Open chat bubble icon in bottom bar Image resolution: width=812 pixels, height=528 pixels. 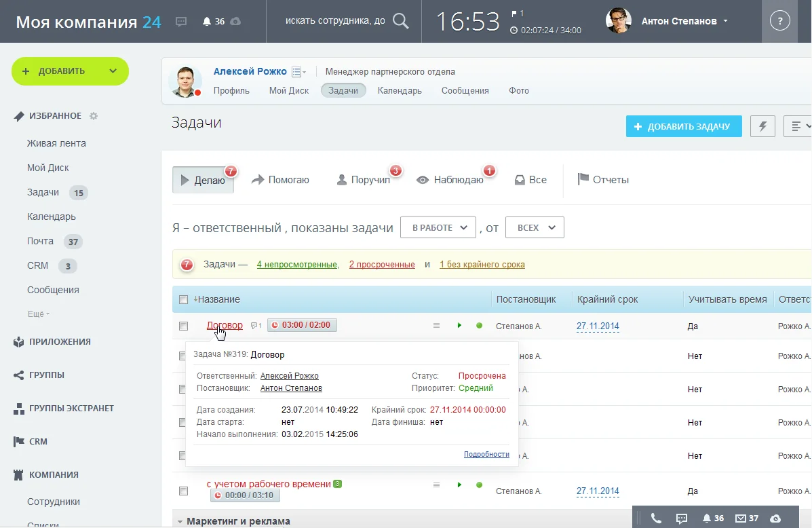pyautogui.click(x=682, y=518)
